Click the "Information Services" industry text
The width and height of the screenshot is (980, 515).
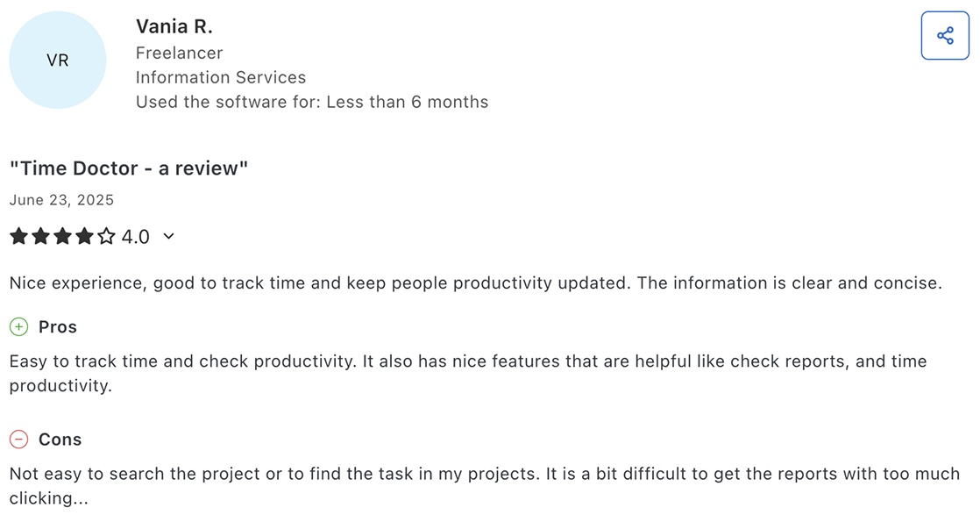click(x=221, y=77)
